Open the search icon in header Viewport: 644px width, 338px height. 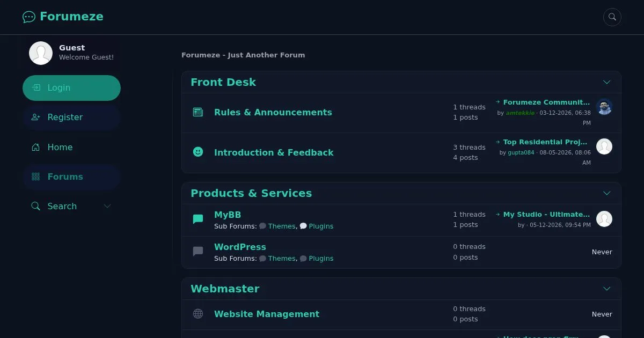612,17
